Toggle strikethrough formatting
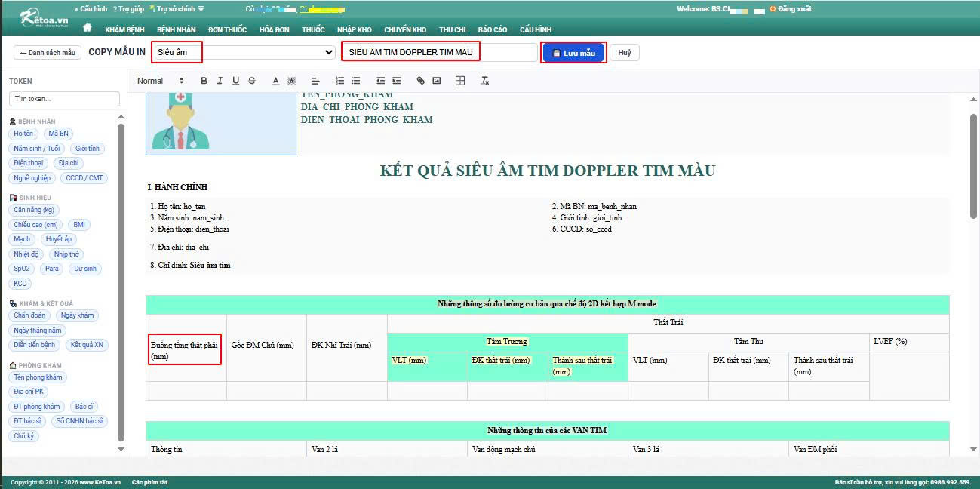This screenshot has width=980, height=489. pyautogui.click(x=251, y=81)
